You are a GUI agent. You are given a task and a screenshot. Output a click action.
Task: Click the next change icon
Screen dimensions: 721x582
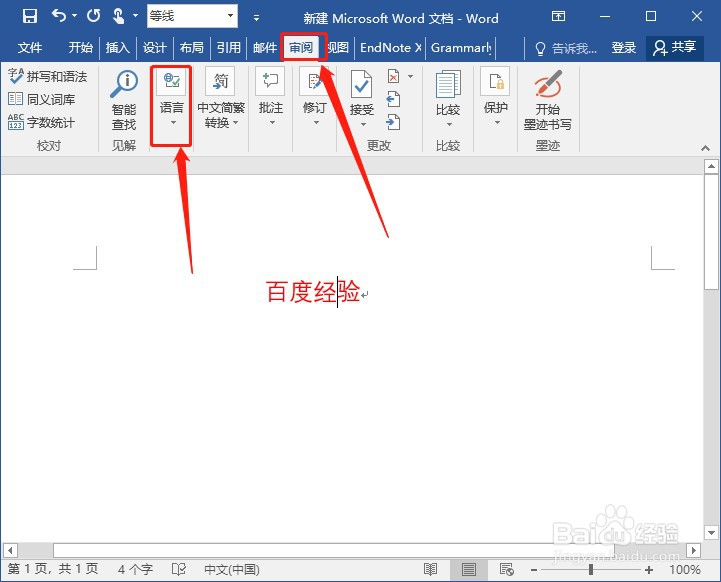pyautogui.click(x=393, y=122)
